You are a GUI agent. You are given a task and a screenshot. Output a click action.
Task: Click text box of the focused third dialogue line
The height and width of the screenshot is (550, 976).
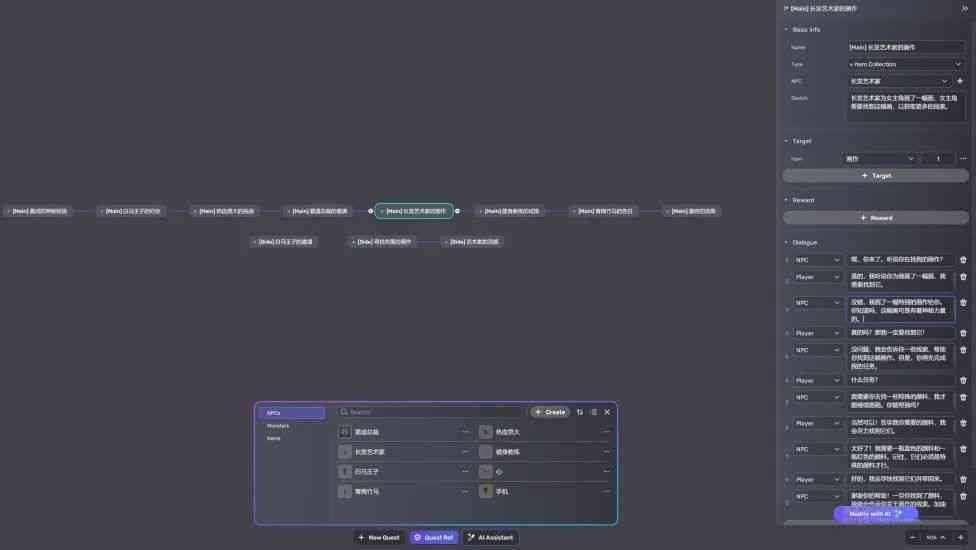(900, 310)
